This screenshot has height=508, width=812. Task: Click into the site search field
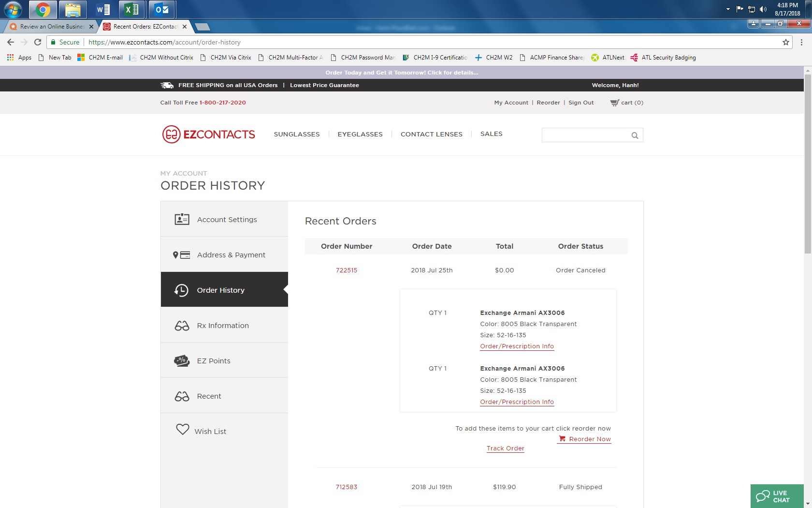tap(585, 135)
